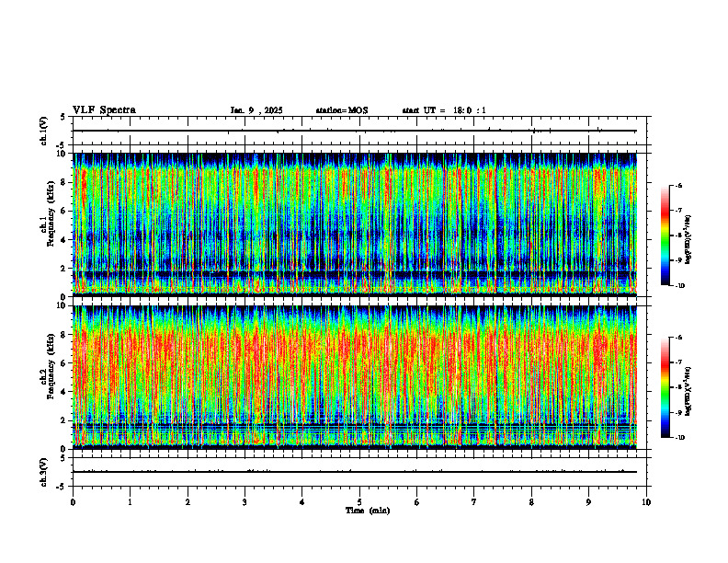The height and width of the screenshot is (563, 728).
Task: Select the "start UT = 18:0:1" header text
Action: coord(444,110)
